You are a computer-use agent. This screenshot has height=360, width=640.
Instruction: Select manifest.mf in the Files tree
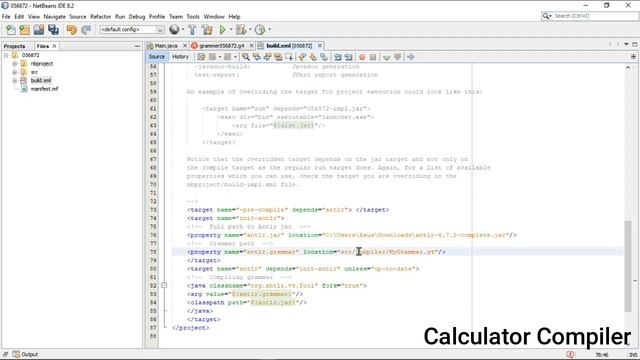point(44,89)
